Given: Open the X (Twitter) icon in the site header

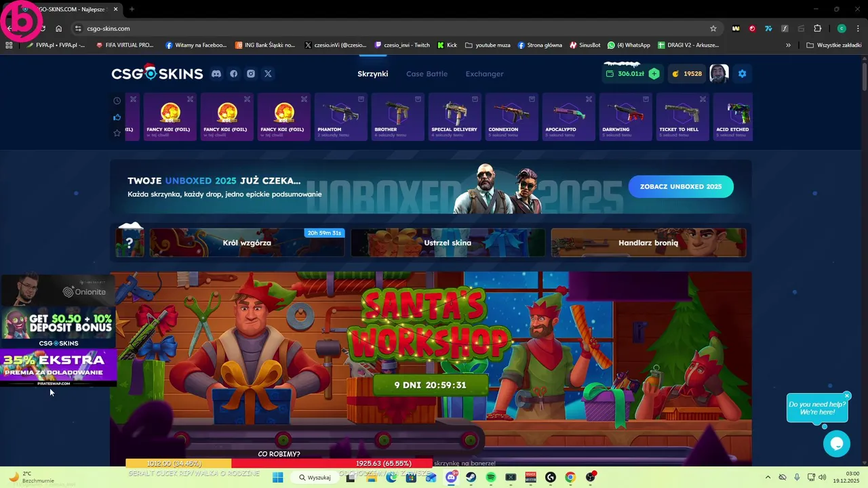Looking at the screenshot, I should (x=268, y=74).
